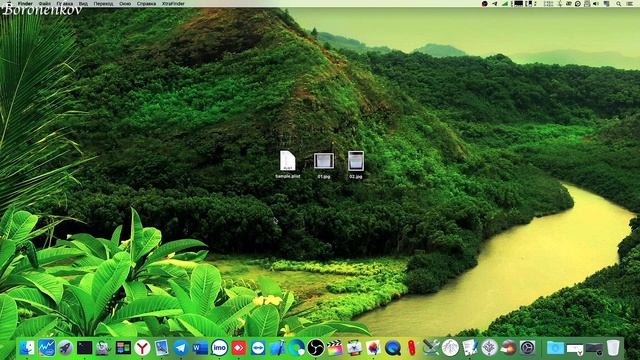
Task: Launch Yandex Browser
Action: 142,348
